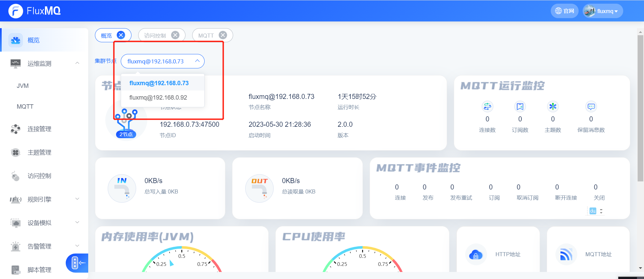The height and width of the screenshot is (279, 644).
Task: Collapse the 集群节点 node dropdown
Action: [x=197, y=61]
